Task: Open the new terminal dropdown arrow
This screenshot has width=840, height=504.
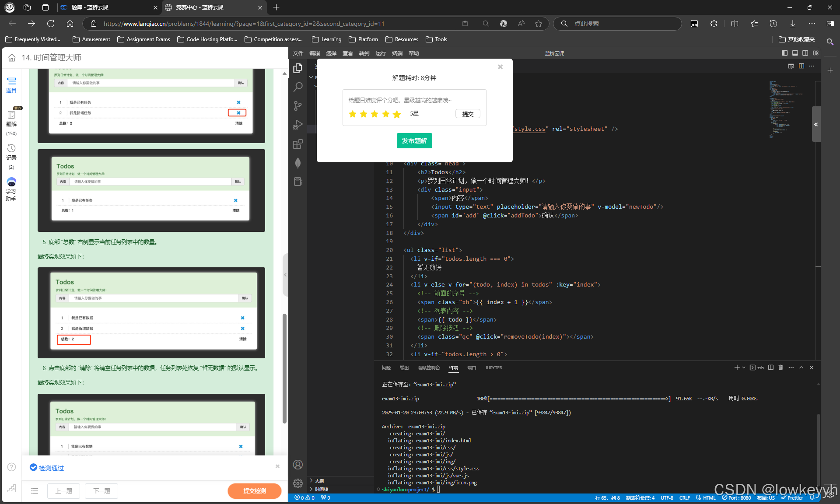Action: pos(743,367)
